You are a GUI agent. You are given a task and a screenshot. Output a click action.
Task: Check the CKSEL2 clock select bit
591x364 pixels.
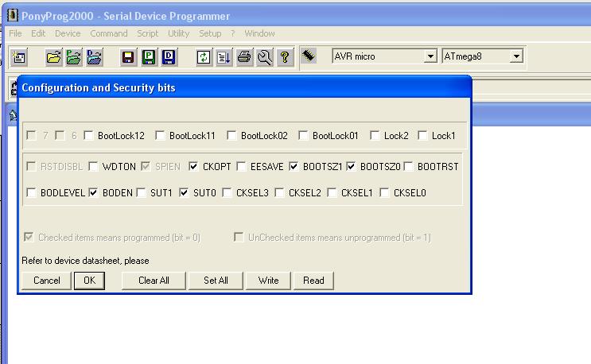279,192
